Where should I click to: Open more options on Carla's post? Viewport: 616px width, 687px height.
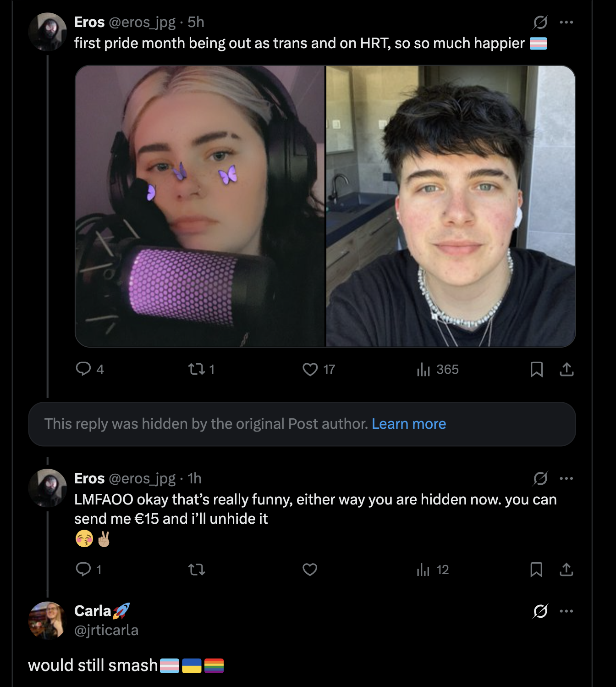click(x=566, y=611)
